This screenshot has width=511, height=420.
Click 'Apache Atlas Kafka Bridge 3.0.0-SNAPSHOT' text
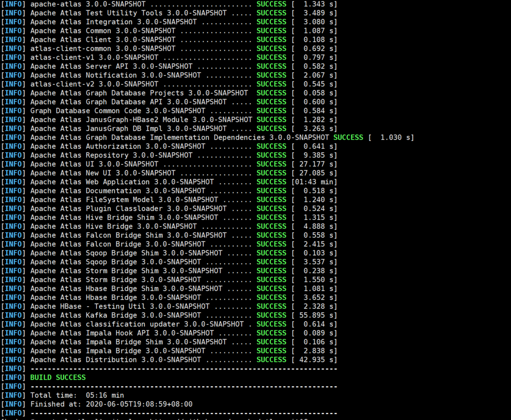[x=116, y=316]
